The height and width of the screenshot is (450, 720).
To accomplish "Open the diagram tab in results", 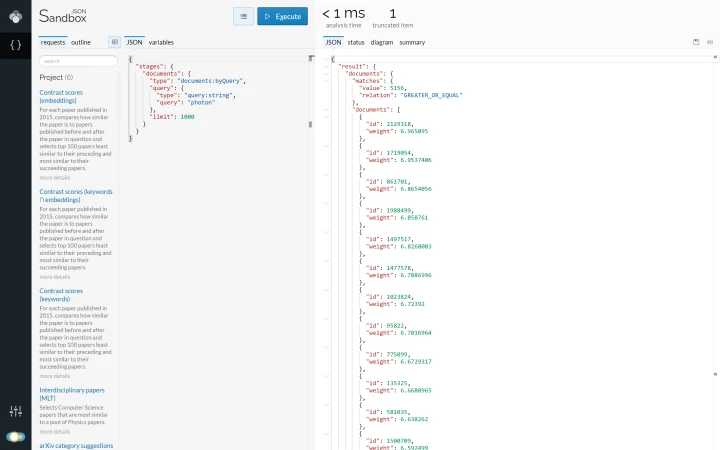I will pos(382,42).
